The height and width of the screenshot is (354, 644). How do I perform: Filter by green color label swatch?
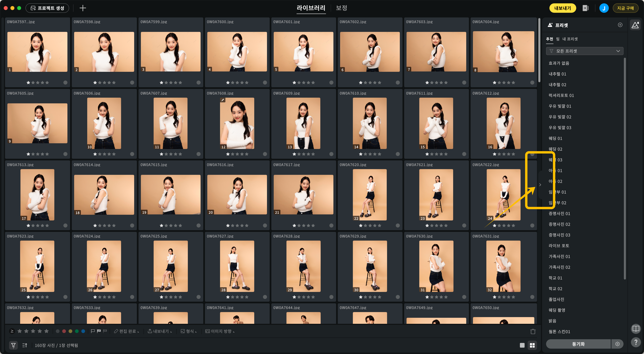tap(77, 331)
